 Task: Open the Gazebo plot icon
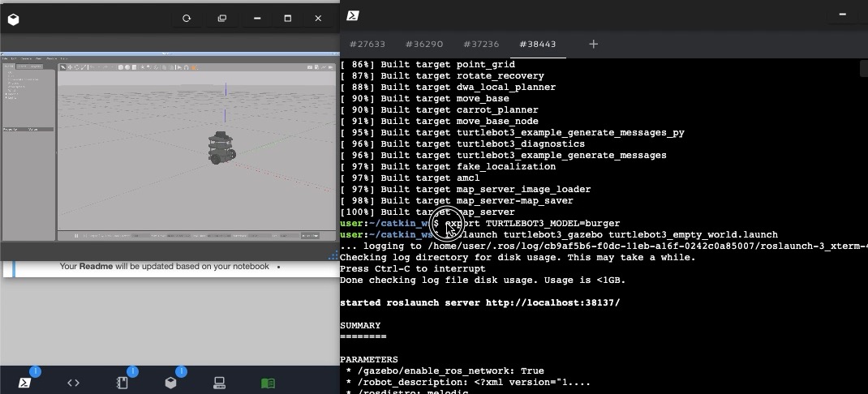coord(324,67)
